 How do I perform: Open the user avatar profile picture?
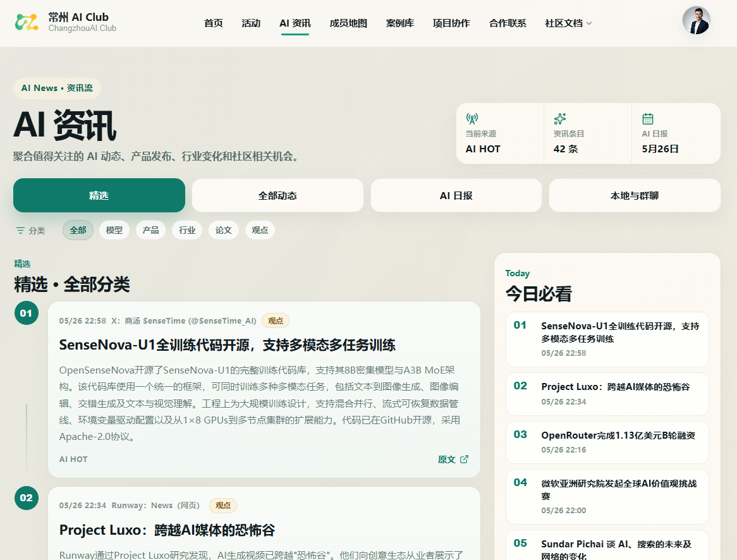click(x=696, y=21)
